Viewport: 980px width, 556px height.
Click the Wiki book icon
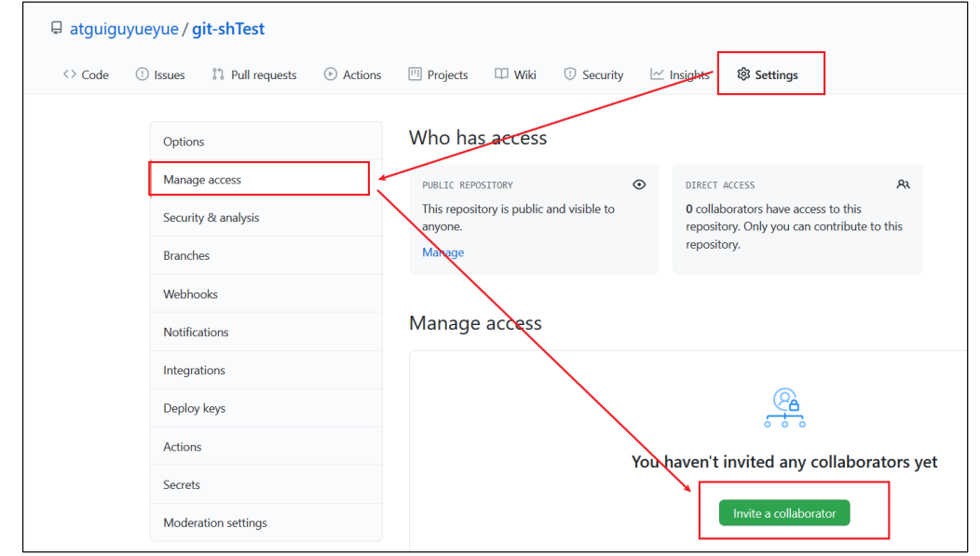[501, 75]
